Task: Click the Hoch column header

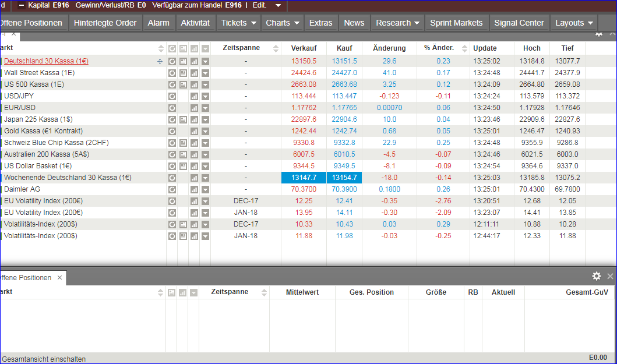Action: click(531, 48)
